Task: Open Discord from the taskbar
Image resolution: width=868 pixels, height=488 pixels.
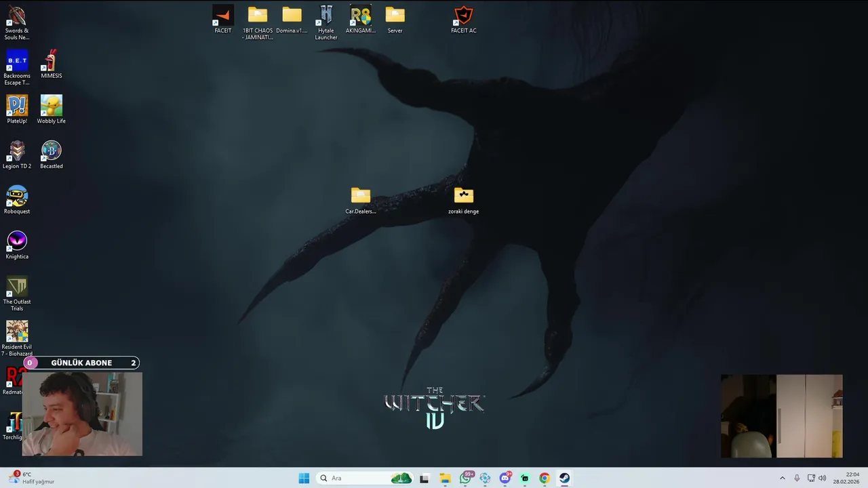Action: 505,478
